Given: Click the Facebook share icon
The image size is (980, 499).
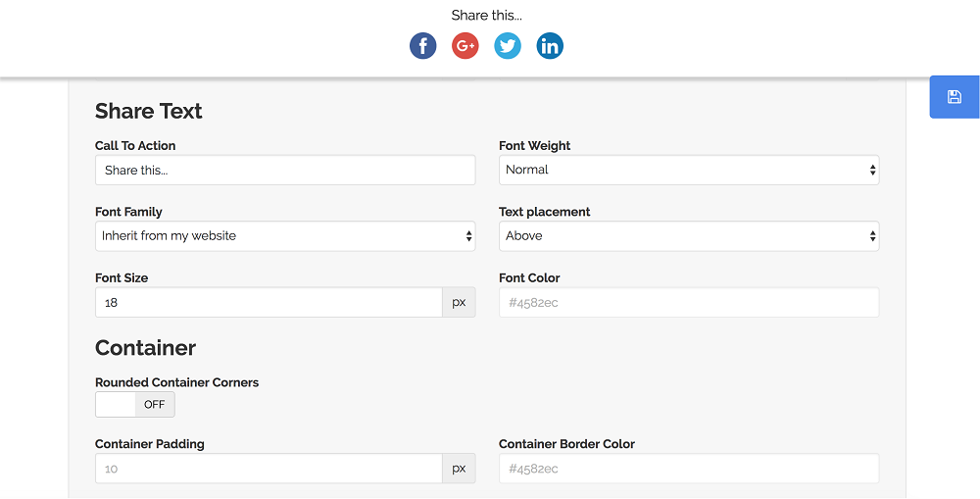Looking at the screenshot, I should point(423,46).
